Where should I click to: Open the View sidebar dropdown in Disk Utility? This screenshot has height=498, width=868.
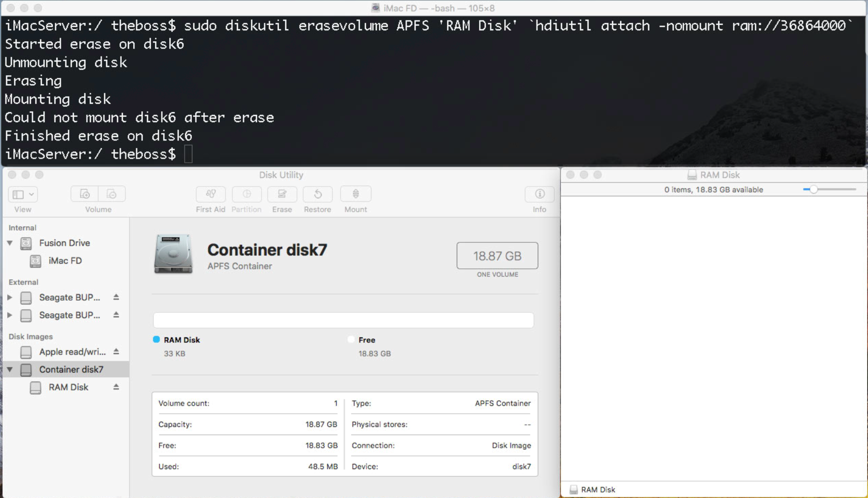click(x=23, y=194)
